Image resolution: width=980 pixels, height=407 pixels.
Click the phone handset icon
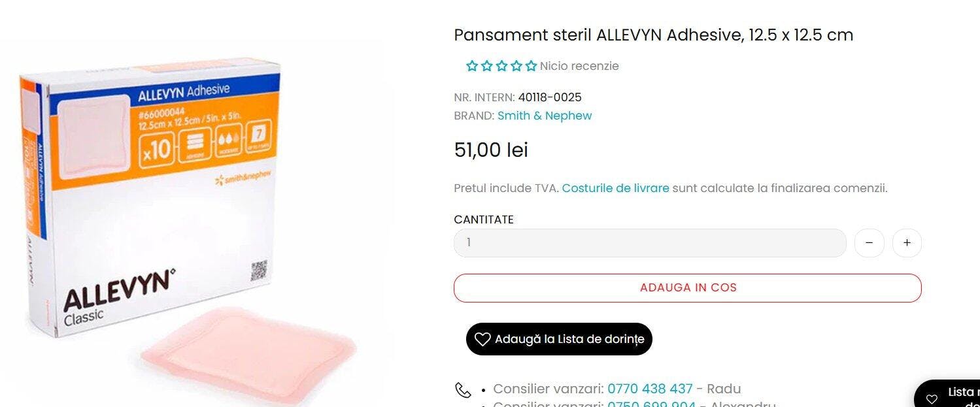[463, 390]
